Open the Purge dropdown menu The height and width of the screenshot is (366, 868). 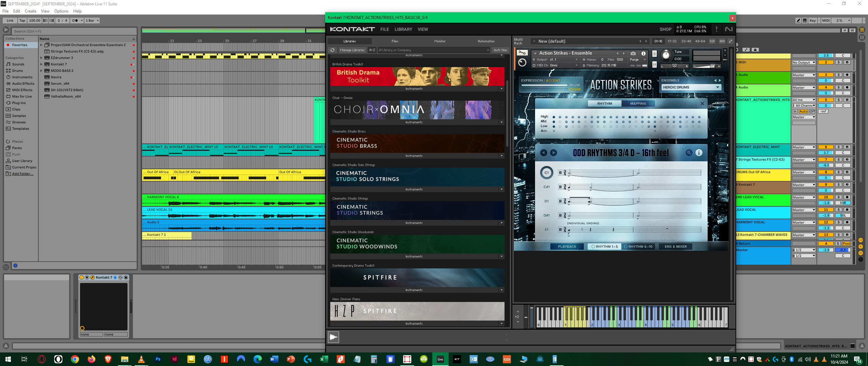[637, 60]
